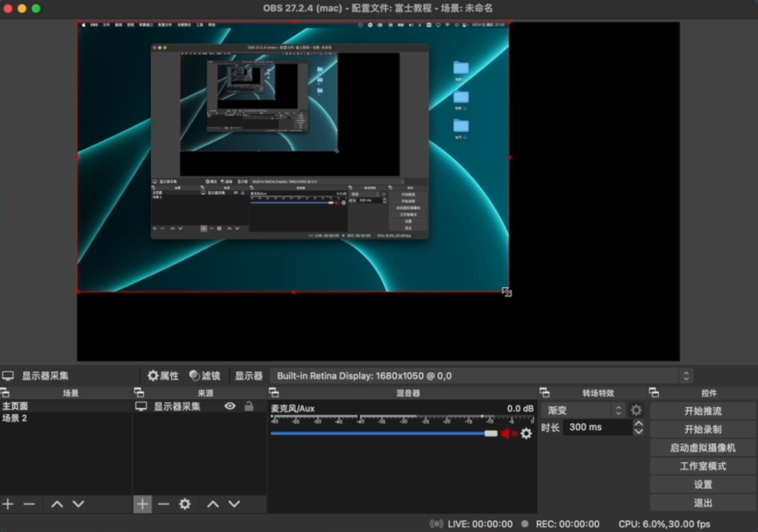Click the 时长 duration label

550,427
